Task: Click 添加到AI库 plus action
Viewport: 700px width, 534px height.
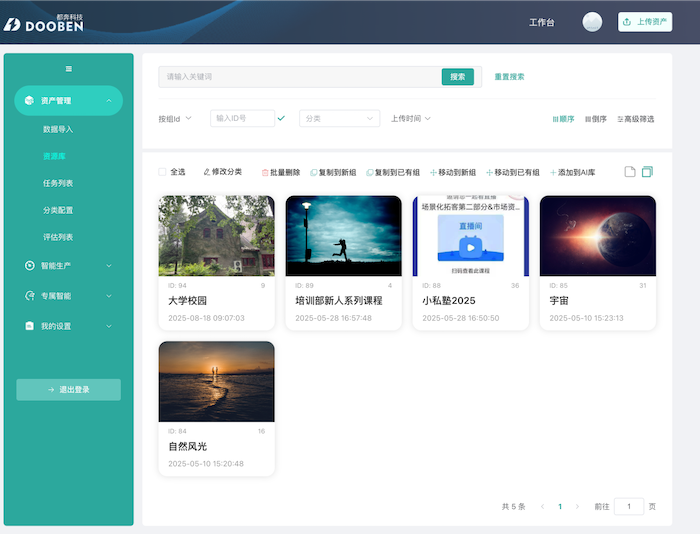Action: pos(572,172)
